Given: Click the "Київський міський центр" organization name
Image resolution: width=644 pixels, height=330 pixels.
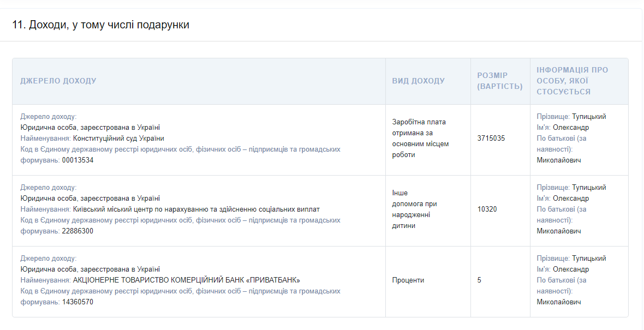Looking at the screenshot, I should pyautogui.click(x=196, y=209).
